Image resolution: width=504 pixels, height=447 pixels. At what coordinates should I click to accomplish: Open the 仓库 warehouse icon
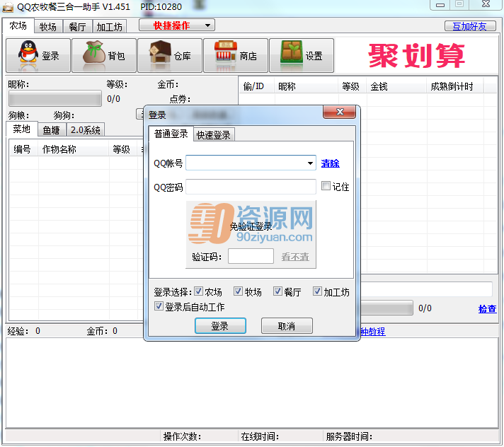170,56
